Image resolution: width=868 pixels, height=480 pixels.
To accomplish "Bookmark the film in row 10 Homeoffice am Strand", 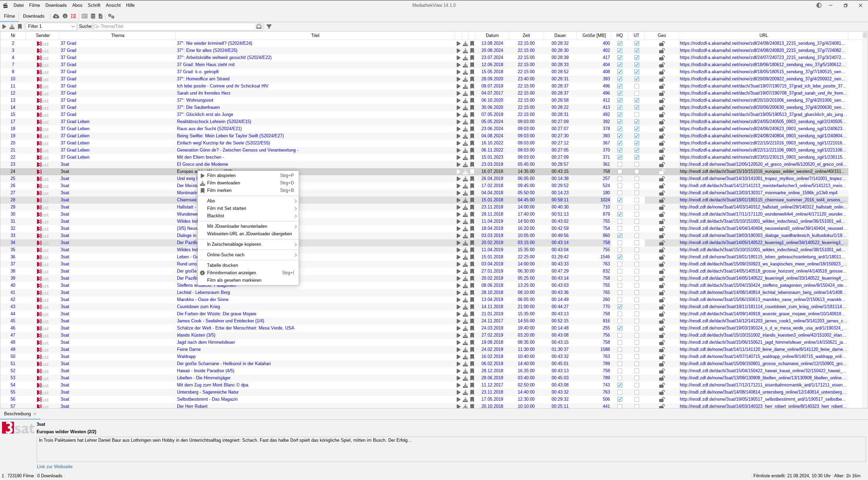I will pyautogui.click(x=472, y=79).
